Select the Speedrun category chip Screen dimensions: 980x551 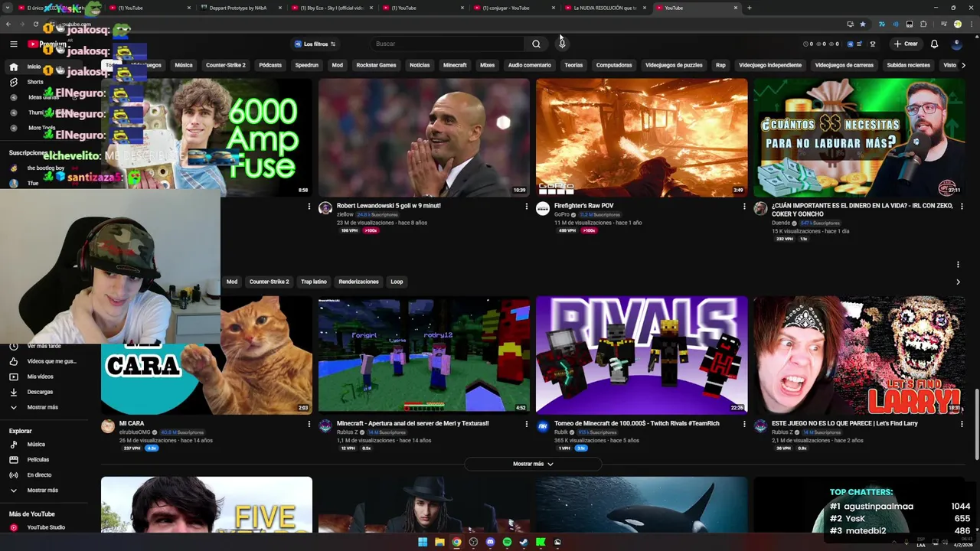[307, 65]
